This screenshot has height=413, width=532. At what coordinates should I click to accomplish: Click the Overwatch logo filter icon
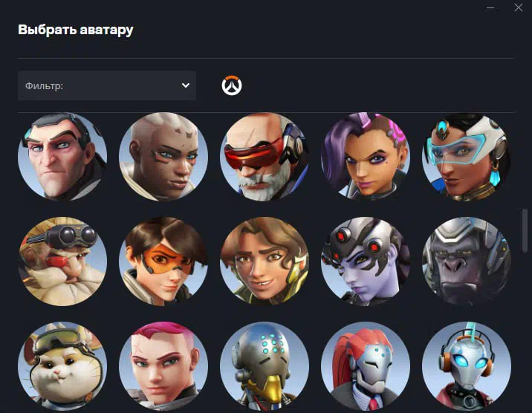tap(232, 85)
